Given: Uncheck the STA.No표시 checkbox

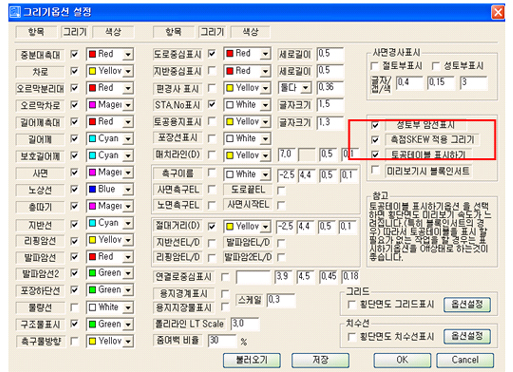Looking at the screenshot, I should (212, 105).
